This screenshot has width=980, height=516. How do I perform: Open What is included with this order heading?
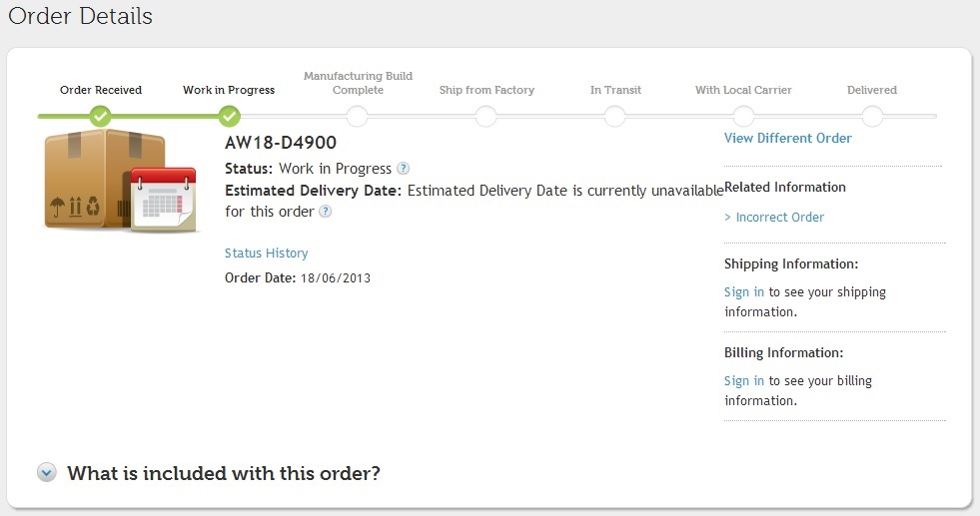(x=224, y=473)
